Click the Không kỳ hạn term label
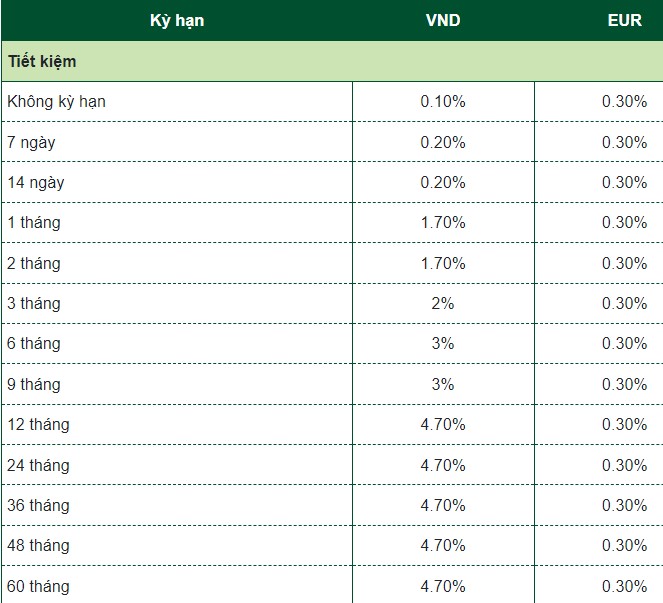Screen dimensions: 663x603 coord(56,101)
